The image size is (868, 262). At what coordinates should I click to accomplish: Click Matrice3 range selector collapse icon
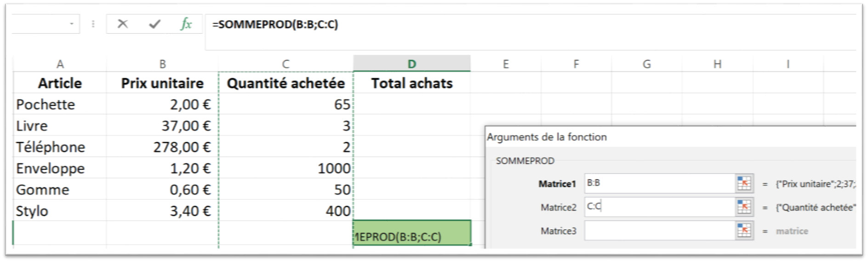pyautogui.click(x=744, y=230)
